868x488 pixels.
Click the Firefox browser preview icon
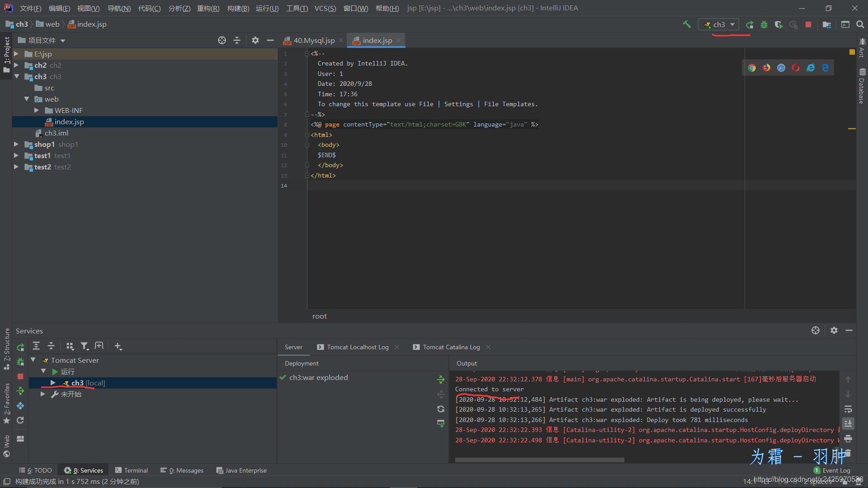click(x=767, y=68)
